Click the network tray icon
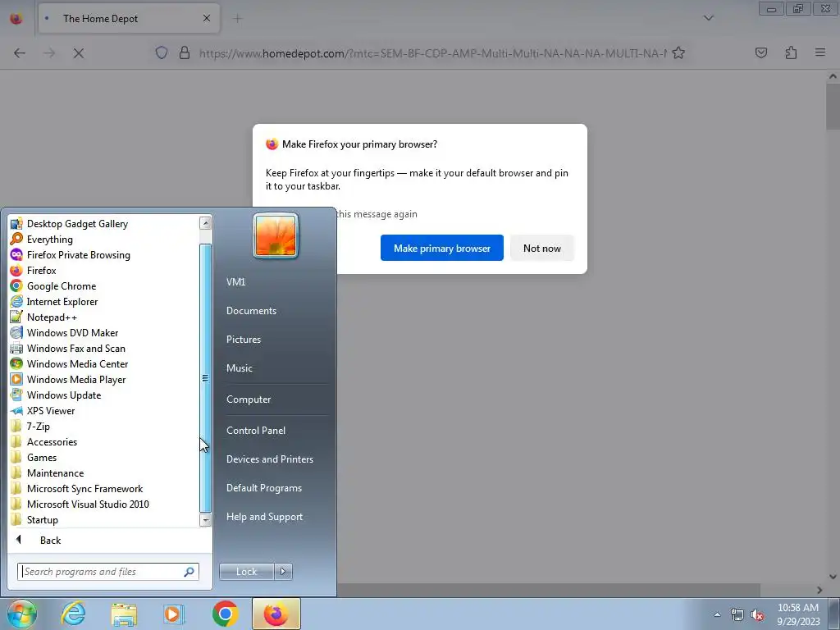Viewport: 840px width, 630px height. click(737, 615)
